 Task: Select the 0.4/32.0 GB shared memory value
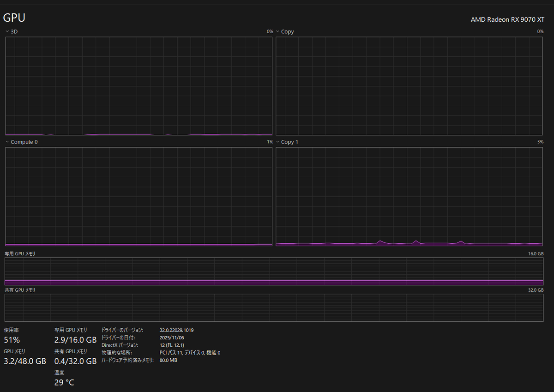75,361
